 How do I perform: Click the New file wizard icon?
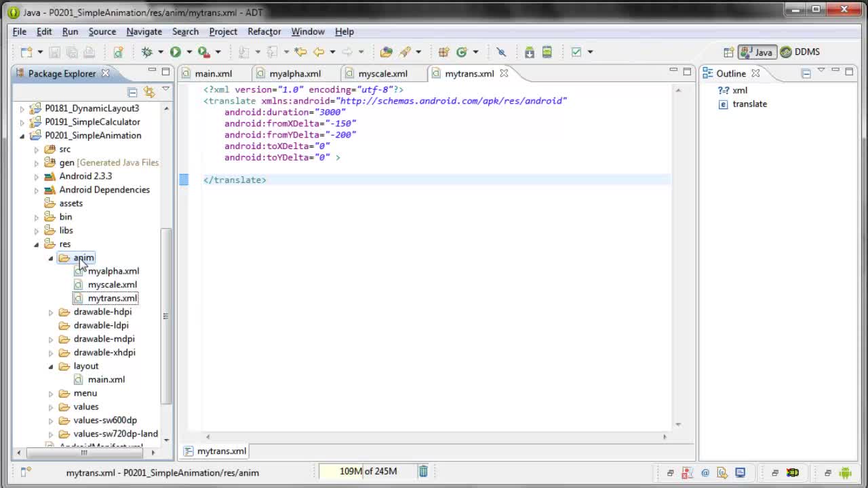(26, 52)
